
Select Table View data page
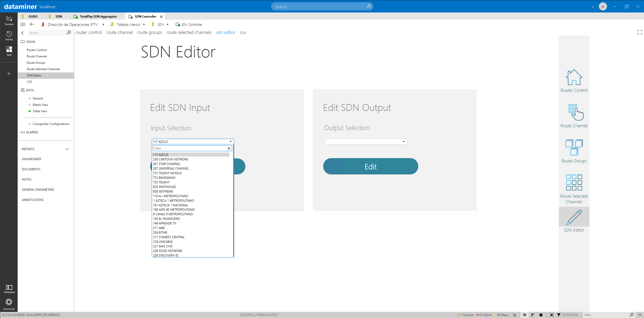click(x=40, y=111)
